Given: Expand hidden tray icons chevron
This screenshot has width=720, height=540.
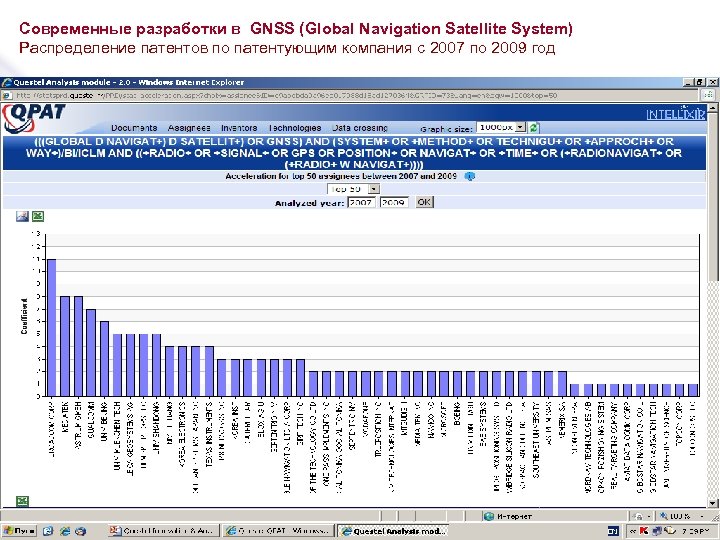Looking at the screenshot, I should (632, 531).
